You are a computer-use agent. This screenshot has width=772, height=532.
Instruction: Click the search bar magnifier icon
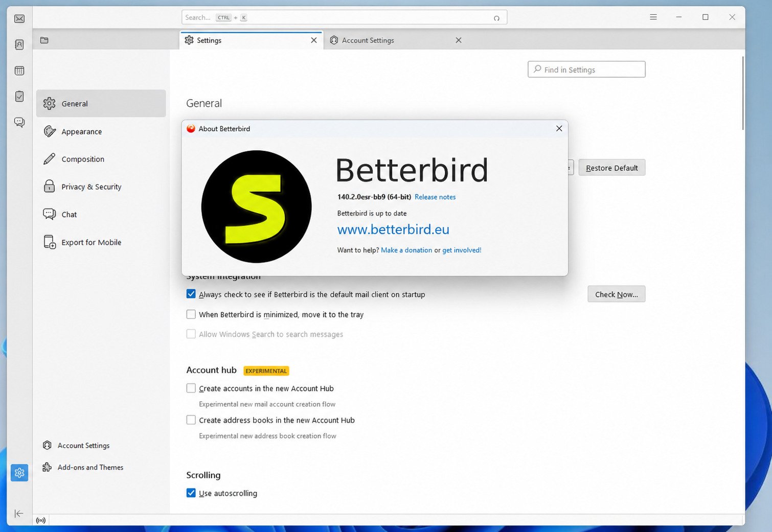(x=496, y=18)
